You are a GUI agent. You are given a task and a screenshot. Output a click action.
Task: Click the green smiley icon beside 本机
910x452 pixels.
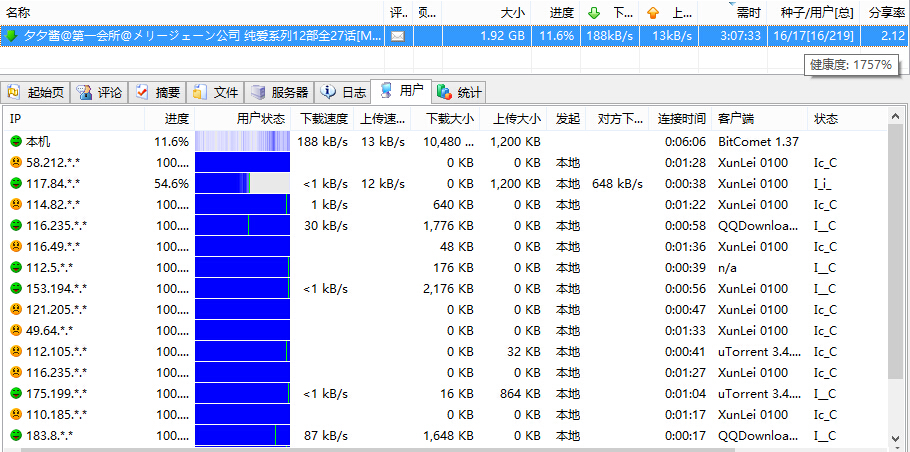coord(16,142)
